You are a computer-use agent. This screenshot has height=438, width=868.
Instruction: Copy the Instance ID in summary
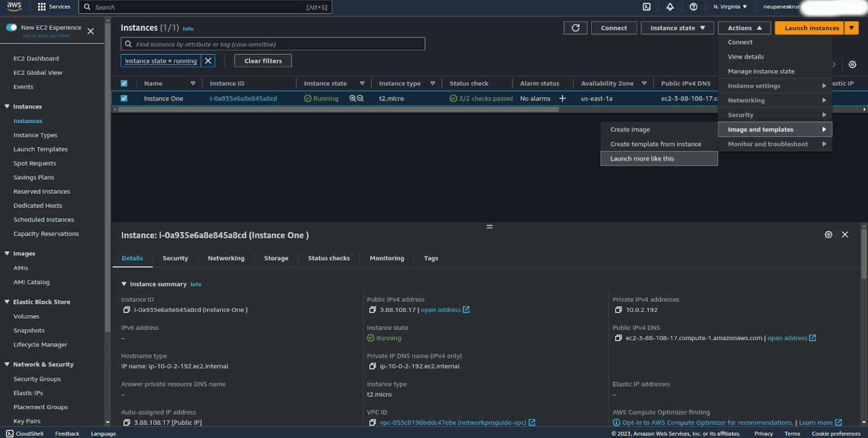(127, 310)
